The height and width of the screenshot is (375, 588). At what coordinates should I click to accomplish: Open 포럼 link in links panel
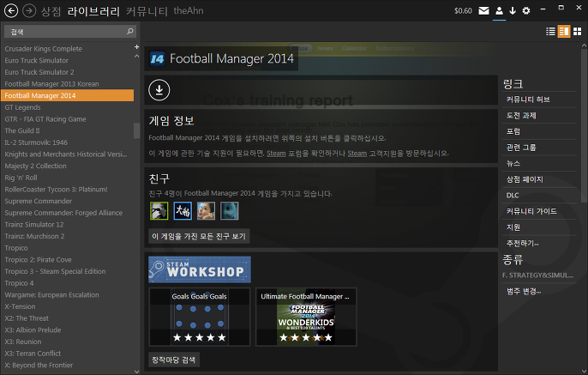pos(513,131)
